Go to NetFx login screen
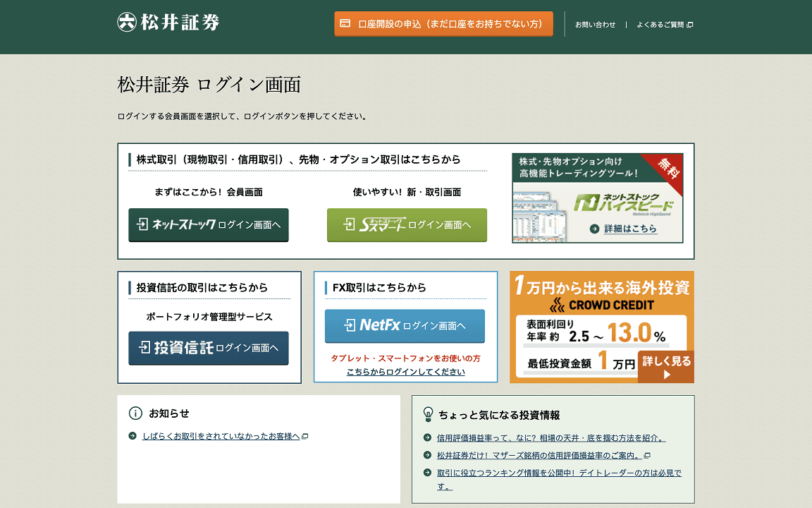 click(405, 326)
